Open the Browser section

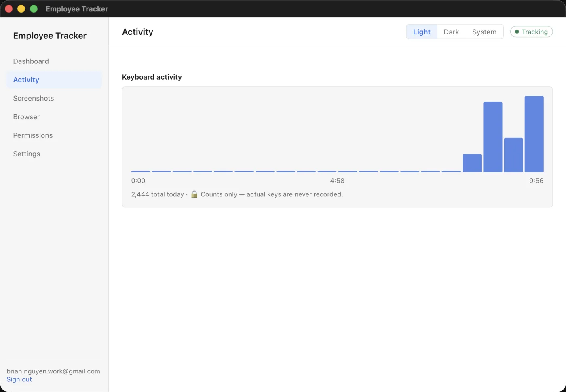click(54, 117)
